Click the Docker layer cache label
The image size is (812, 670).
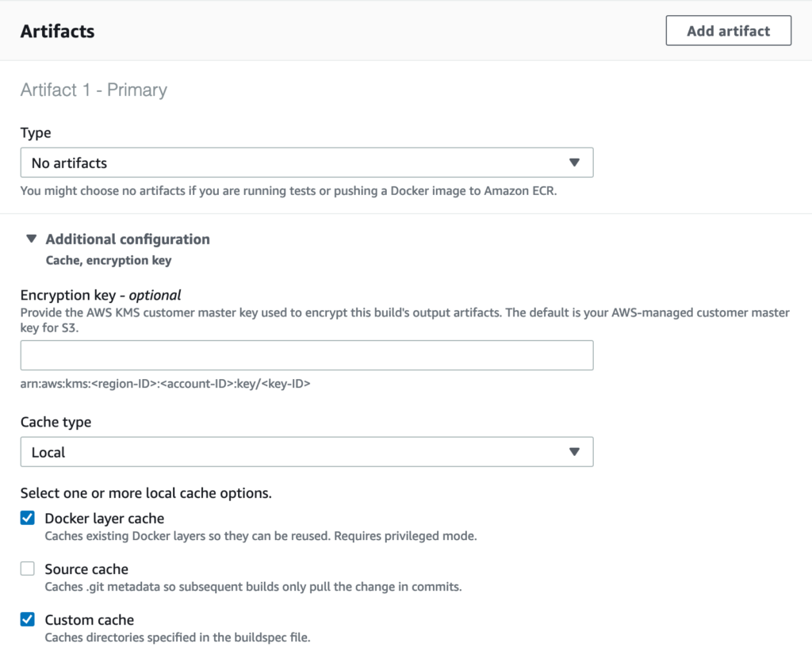105,519
